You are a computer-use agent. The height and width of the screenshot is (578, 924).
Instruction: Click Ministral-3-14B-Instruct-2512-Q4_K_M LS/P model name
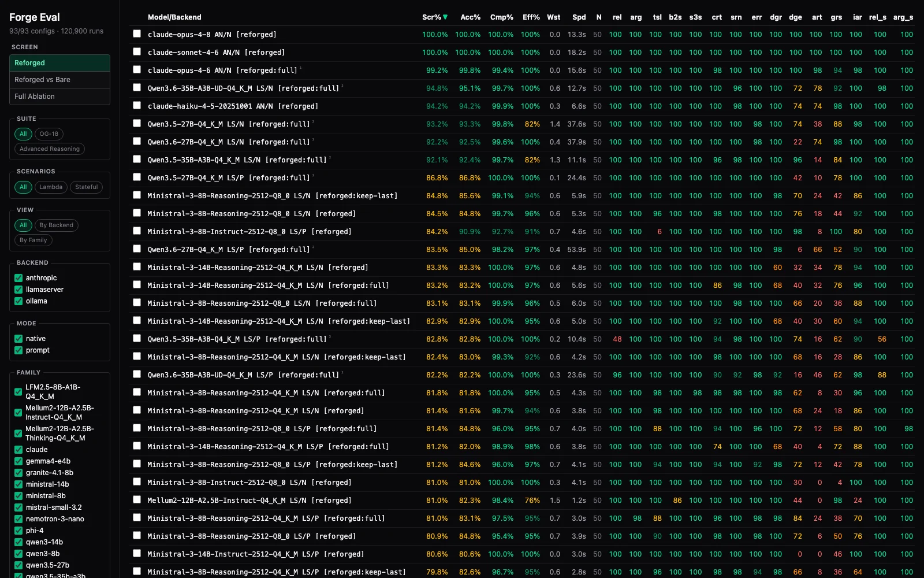tap(256, 554)
